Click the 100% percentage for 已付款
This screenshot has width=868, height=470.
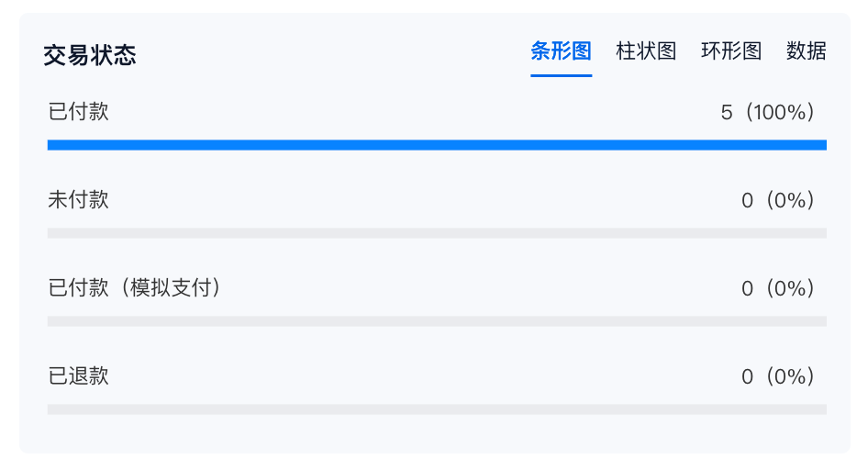(781, 113)
